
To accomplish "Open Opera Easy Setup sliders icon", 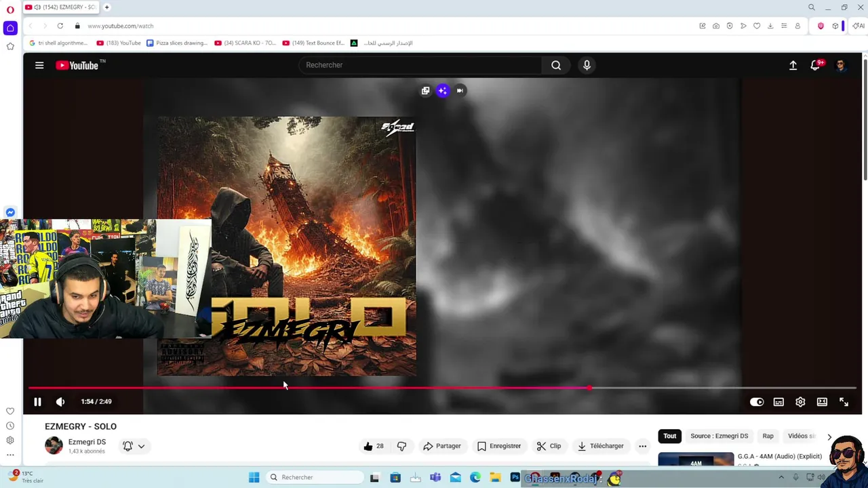I will point(784,26).
